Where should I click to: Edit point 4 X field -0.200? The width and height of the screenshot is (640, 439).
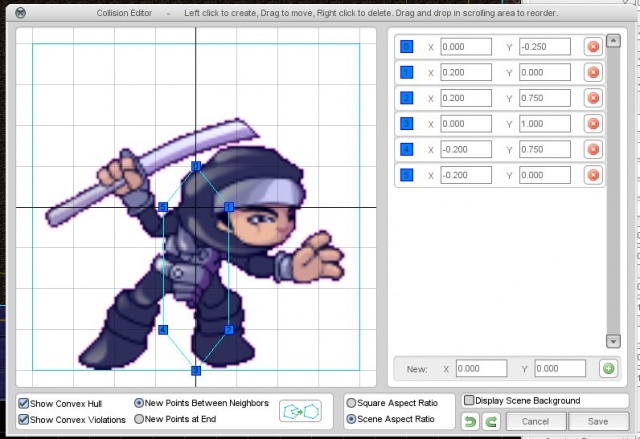[466, 149]
